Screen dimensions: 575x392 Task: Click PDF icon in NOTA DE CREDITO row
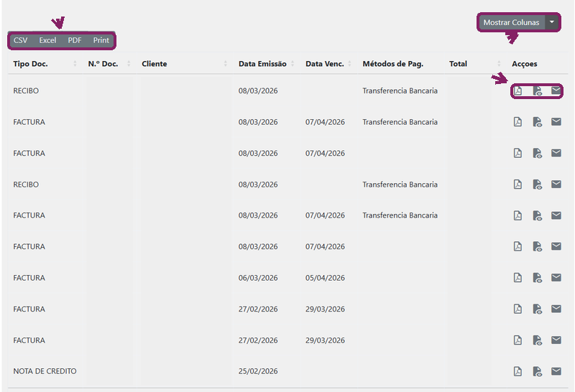pos(517,371)
